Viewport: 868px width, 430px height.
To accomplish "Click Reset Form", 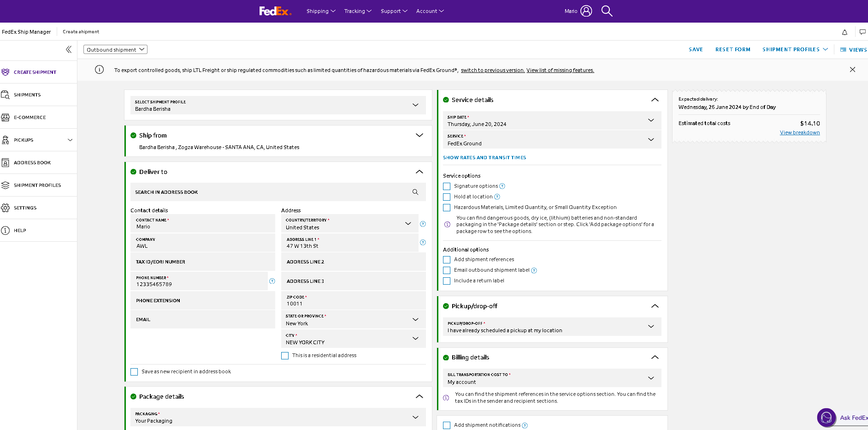I will click(x=732, y=50).
